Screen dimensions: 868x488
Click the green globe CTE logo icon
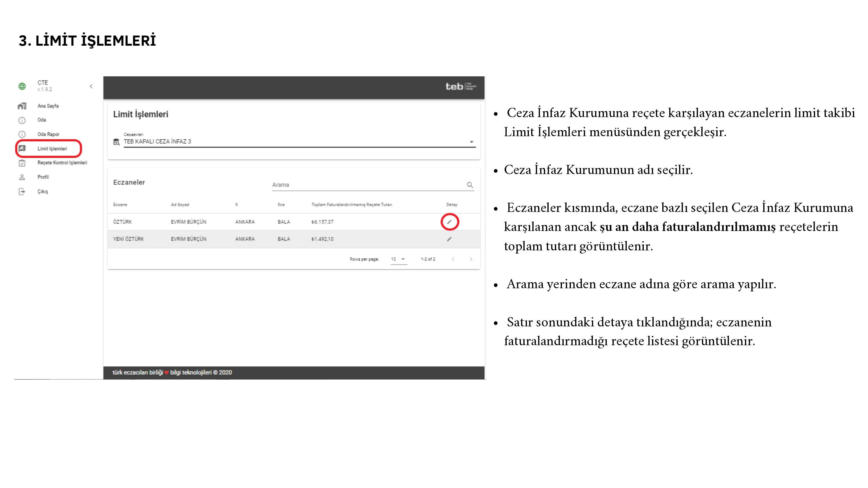click(x=22, y=86)
